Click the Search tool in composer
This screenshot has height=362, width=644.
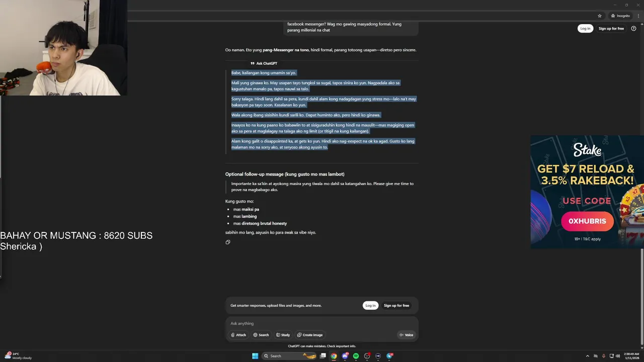[261, 335]
